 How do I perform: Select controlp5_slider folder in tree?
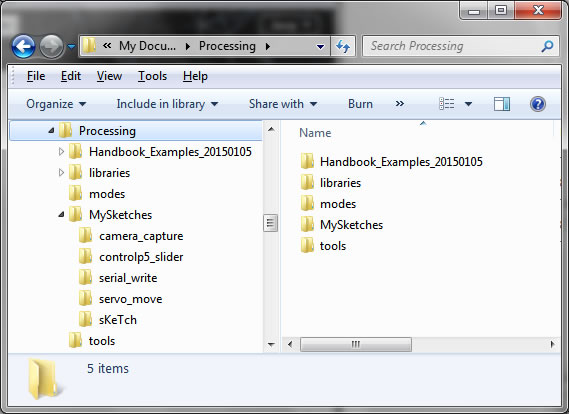coord(141,257)
